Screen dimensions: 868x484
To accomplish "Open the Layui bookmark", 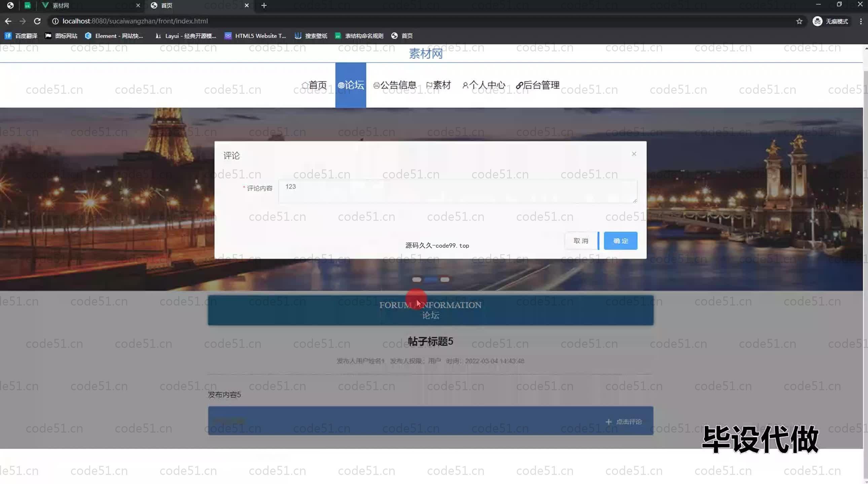I will coord(185,36).
